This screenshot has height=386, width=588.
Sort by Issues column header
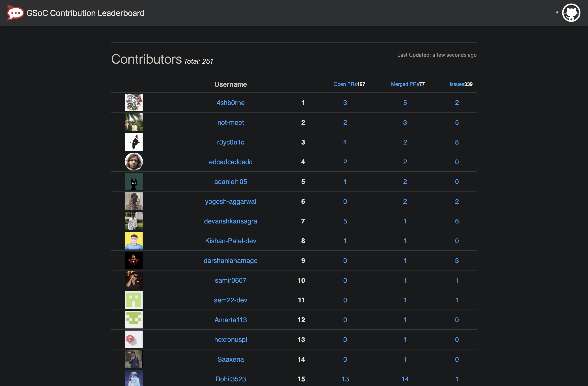(457, 84)
